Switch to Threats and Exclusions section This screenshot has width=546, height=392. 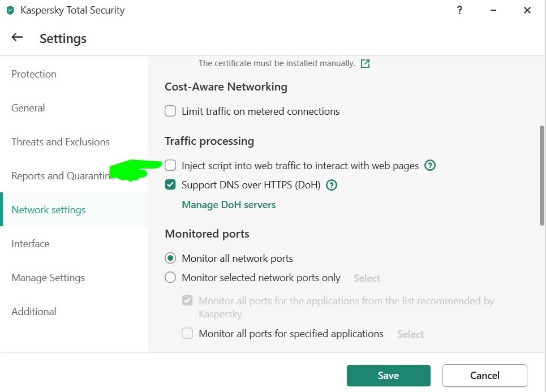tap(61, 142)
